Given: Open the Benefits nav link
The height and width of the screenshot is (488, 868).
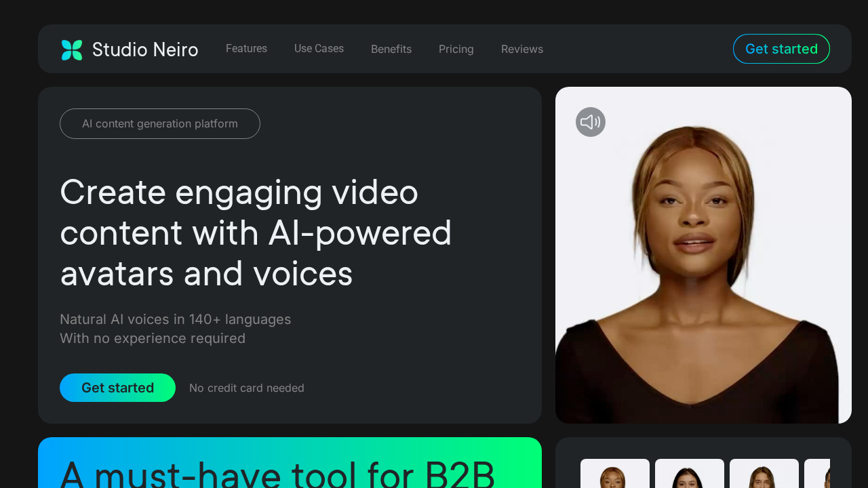Looking at the screenshot, I should tap(391, 49).
